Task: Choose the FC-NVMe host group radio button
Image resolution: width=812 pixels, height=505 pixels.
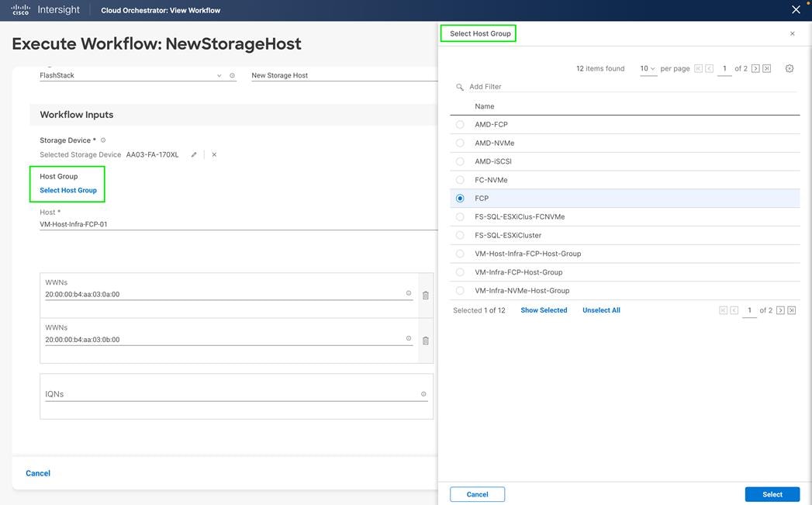Action: click(459, 179)
